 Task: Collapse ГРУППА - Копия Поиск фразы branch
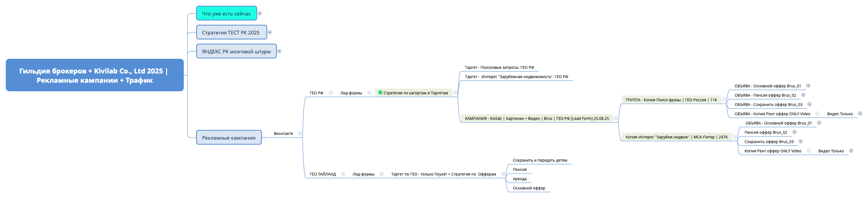click(x=724, y=100)
